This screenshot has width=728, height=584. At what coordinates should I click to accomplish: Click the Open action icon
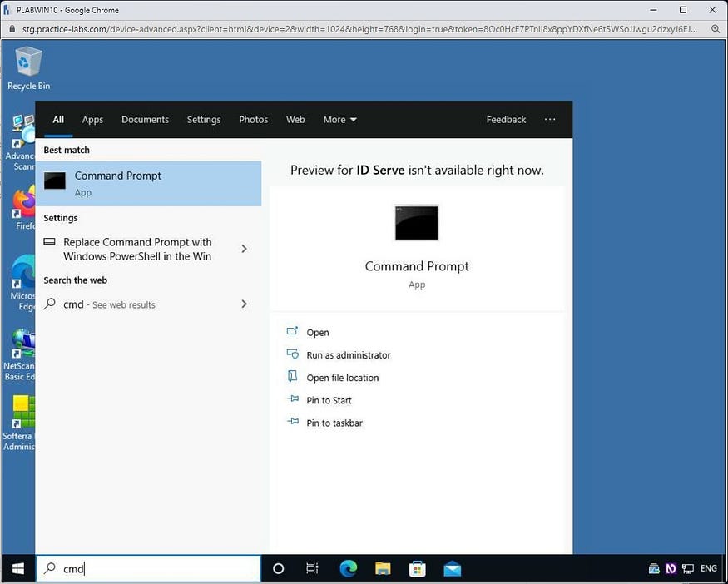[x=292, y=331]
